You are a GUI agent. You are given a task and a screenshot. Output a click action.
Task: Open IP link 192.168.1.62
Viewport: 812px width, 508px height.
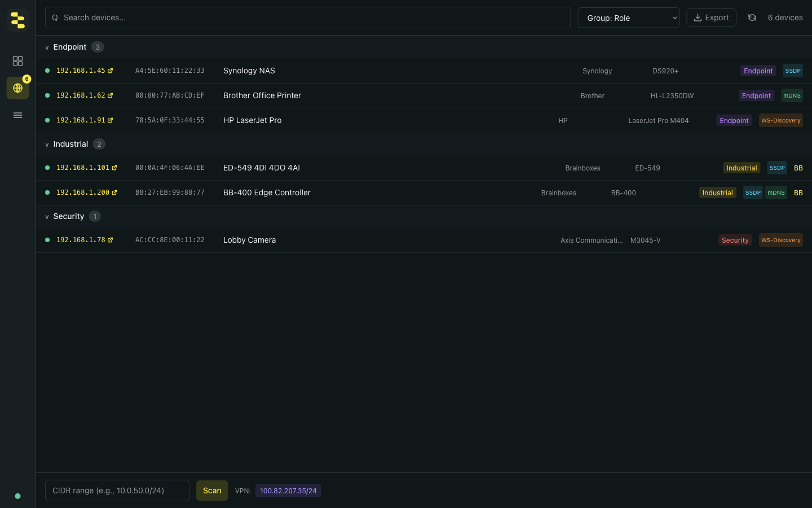click(81, 95)
